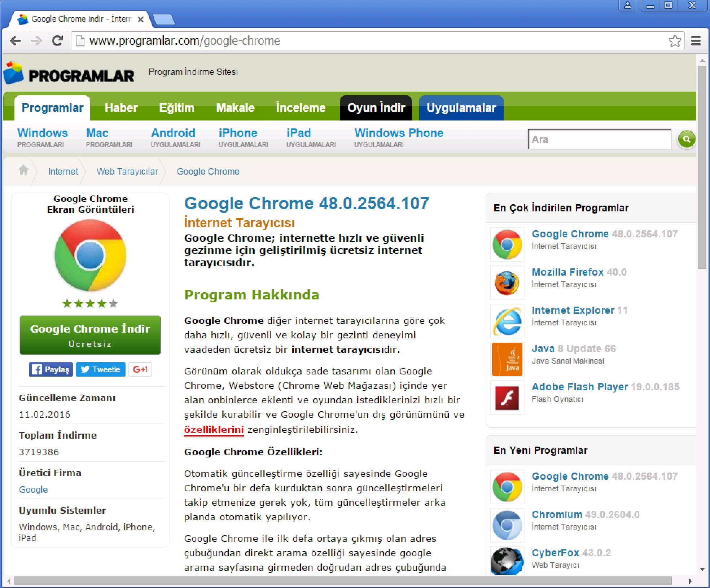Click the Google Chrome 48.0.2564.107 heading
The image size is (710, 588).
click(307, 203)
